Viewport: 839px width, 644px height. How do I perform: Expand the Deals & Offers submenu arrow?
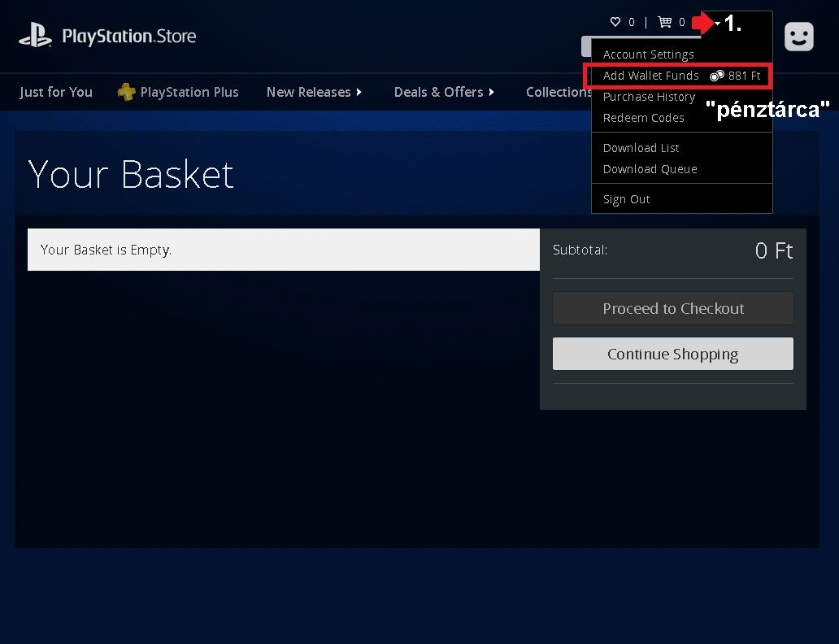pyautogui.click(x=492, y=93)
